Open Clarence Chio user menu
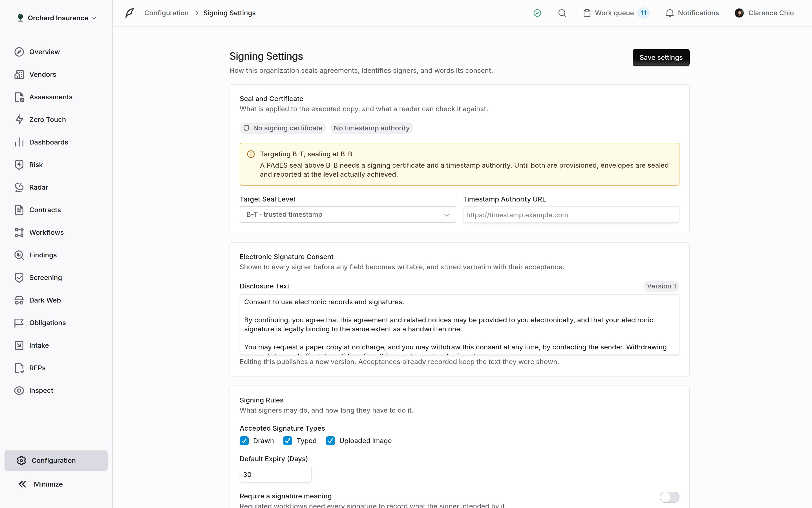 [x=764, y=13]
